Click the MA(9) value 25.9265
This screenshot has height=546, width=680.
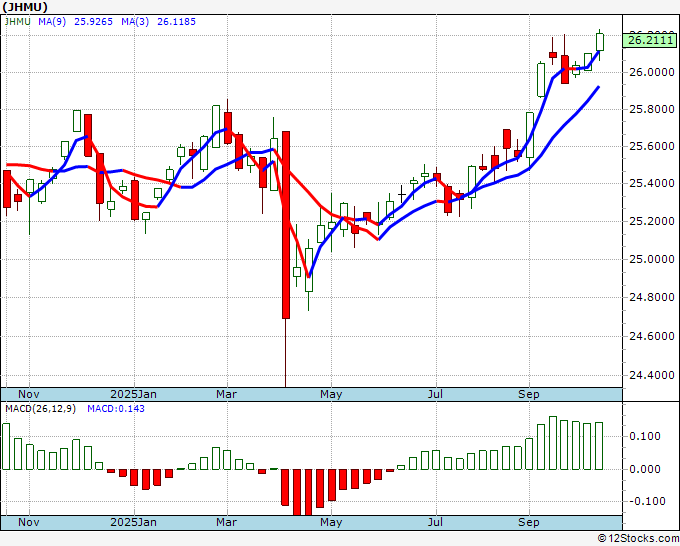pos(93,22)
